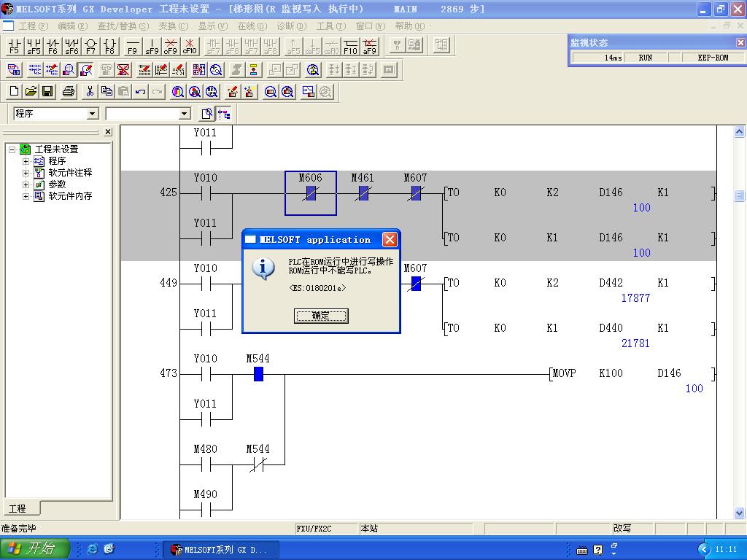Toggle the project data list tree icon
This screenshot has width=747, height=560.
pyautogui.click(x=224, y=114)
